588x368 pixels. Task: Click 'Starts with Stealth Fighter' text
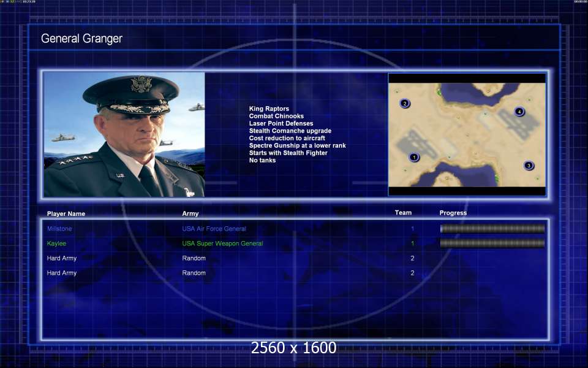pyautogui.click(x=288, y=153)
